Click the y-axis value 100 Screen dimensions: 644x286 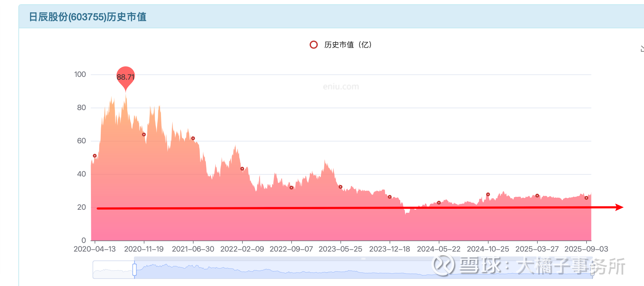click(x=80, y=74)
